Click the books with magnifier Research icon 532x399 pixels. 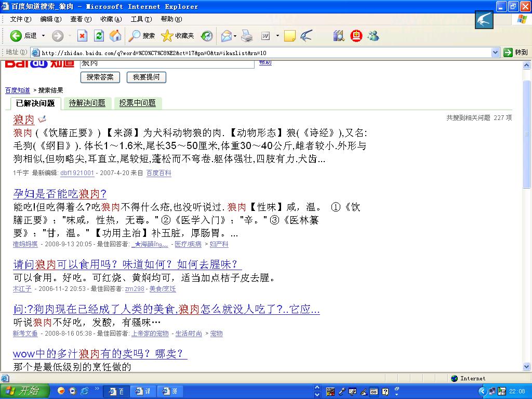click(339, 36)
